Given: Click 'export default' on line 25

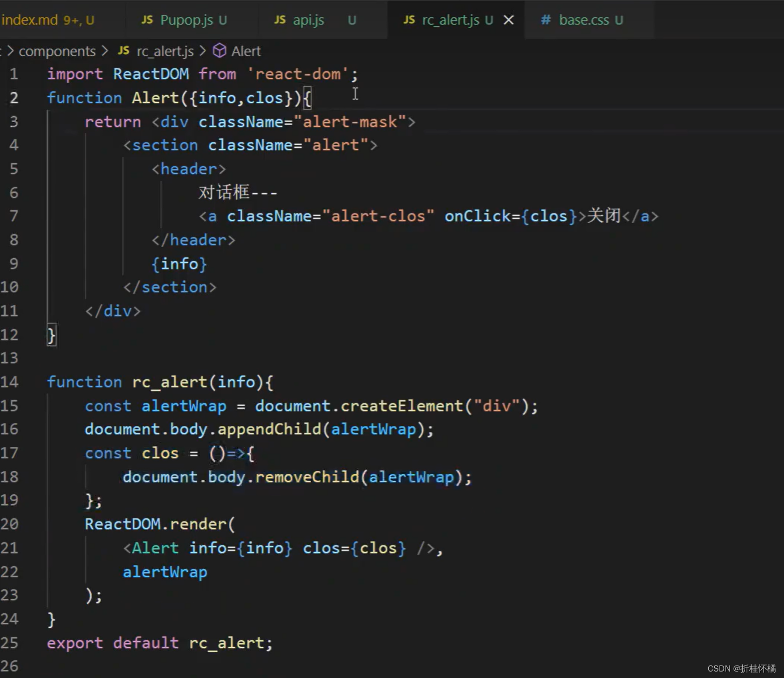Looking at the screenshot, I should [113, 643].
